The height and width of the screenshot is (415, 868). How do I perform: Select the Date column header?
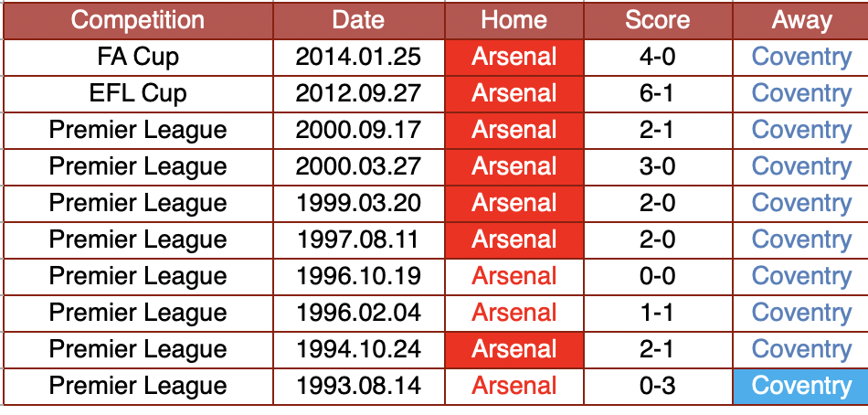(359, 20)
